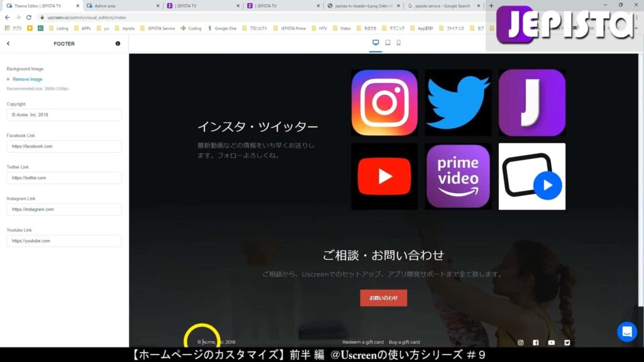Click the Instagram logo tile
Viewport: 644px width, 362px height.
[x=384, y=102]
